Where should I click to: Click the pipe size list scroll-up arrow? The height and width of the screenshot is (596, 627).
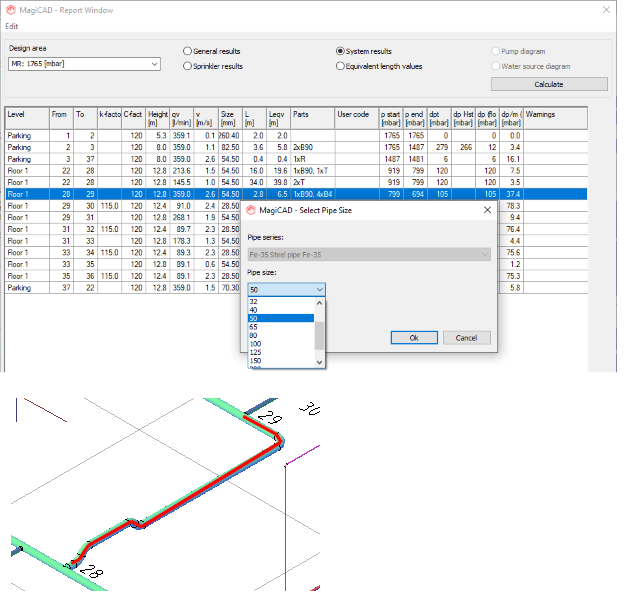319,303
